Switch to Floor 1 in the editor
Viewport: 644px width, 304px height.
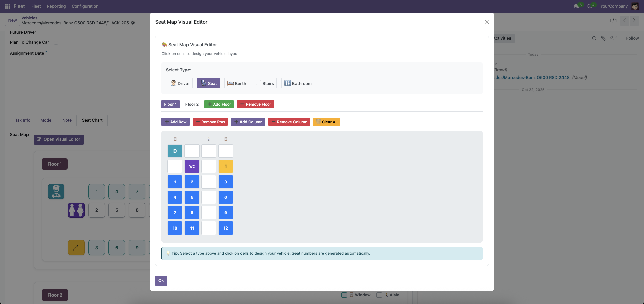click(x=170, y=104)
